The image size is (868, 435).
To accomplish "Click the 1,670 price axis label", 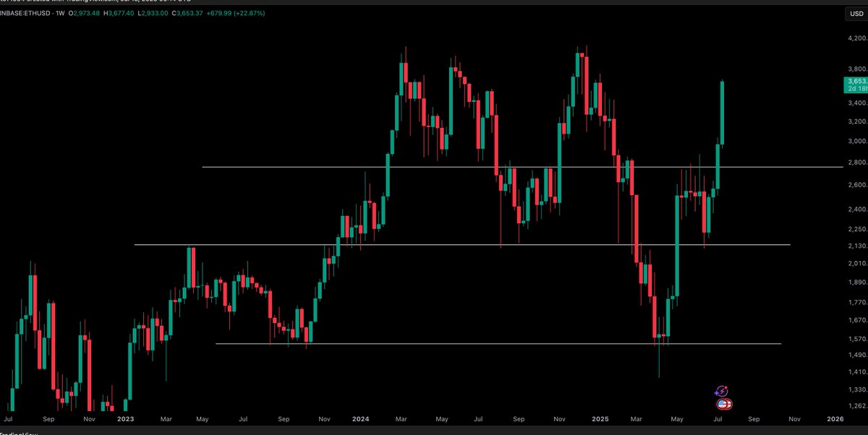I will coord(856,320).
